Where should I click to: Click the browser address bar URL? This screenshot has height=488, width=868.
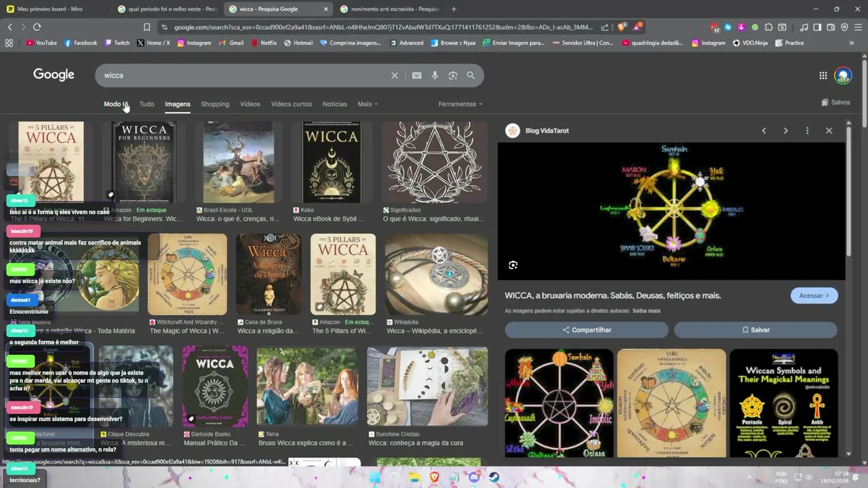pyautogui.click(x=383, y=27)
